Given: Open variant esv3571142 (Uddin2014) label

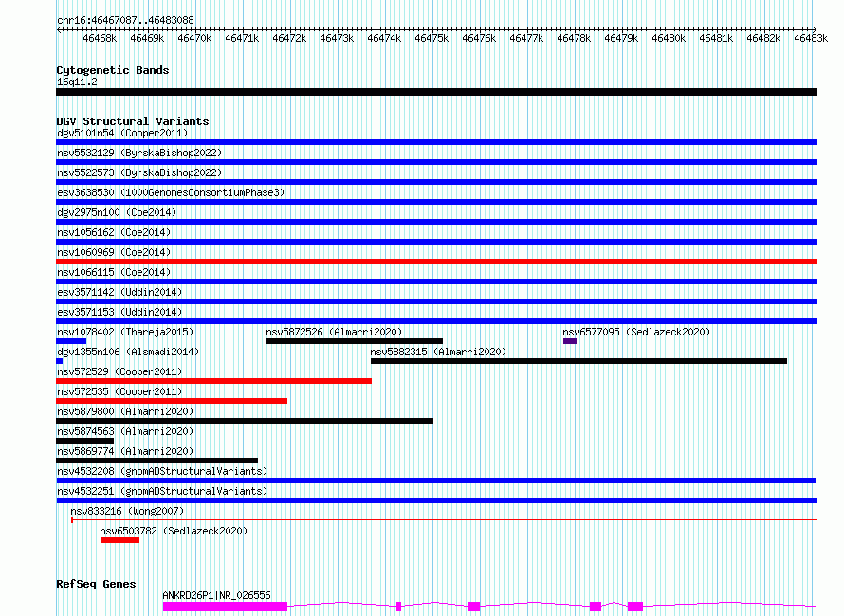Looking at the screenshot, I should (119, 292).
